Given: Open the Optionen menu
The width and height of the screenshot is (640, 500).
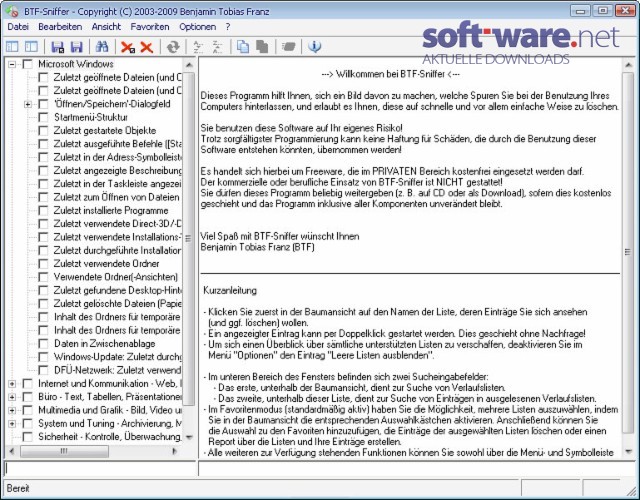Looking at the screenshot, I should pyautogui.click(x=198, y=27).
